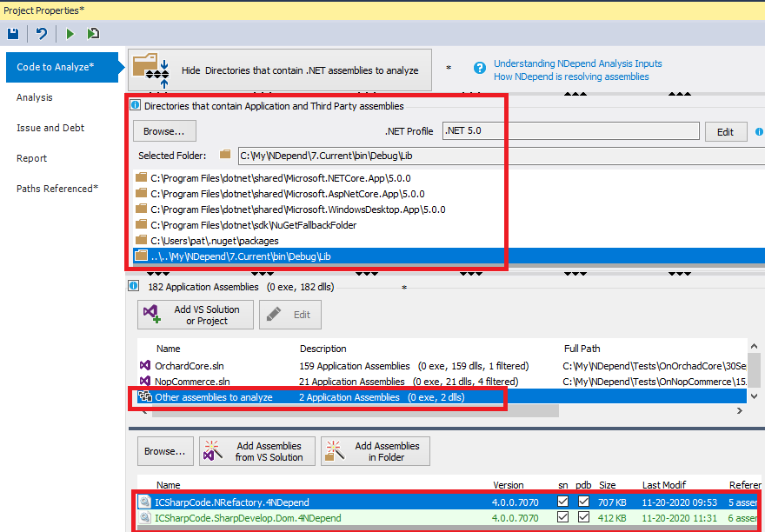765x532 pixels.
Task: Click horizontal scrollbar thumb under solutions list
Action: (x=356, y=411)
